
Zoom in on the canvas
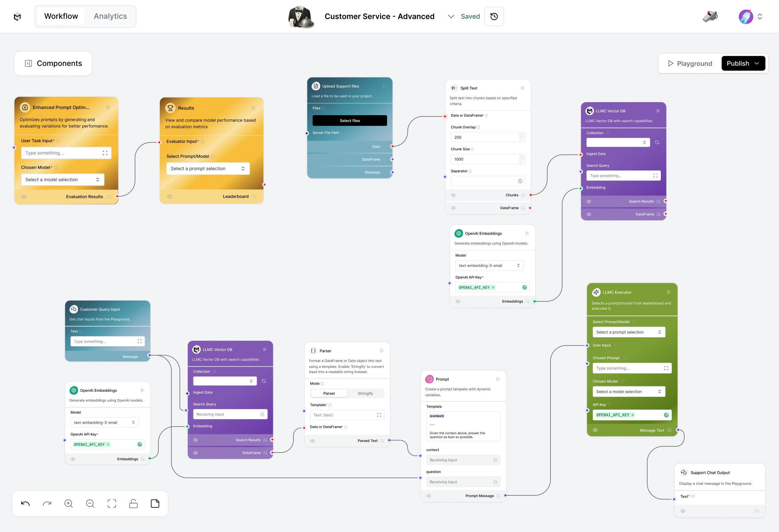click(x=68, y=503)
